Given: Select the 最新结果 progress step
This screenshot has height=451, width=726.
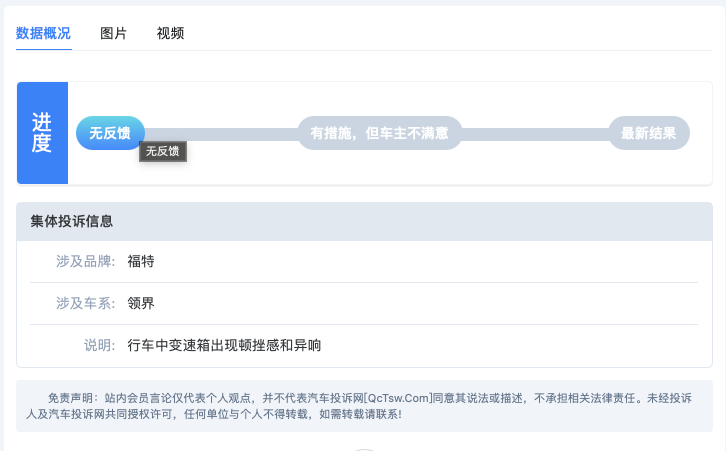Looking at the screenshot, I should click(649, 133).
